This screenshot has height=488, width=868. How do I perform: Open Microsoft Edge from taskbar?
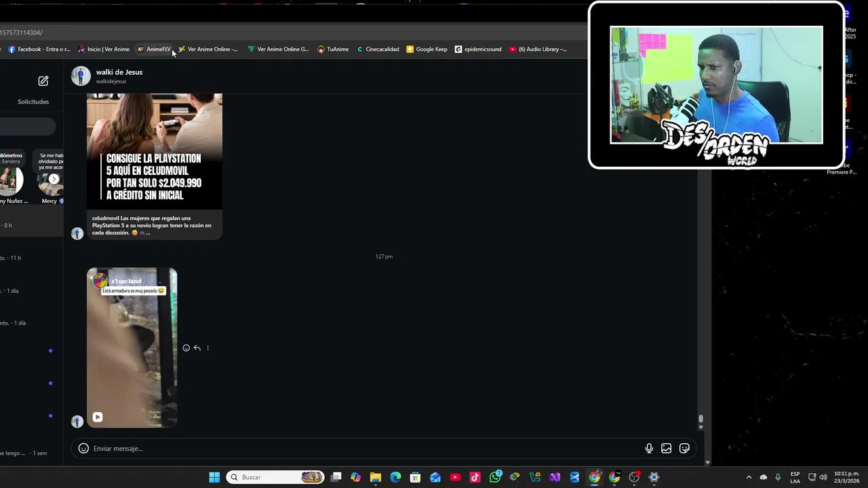tap(395, 477)
